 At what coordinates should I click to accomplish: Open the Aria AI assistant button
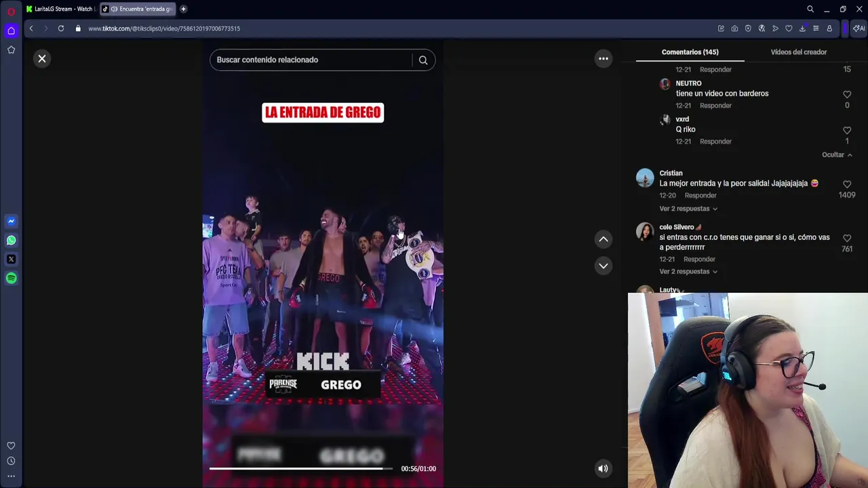(x=859, y=28)
